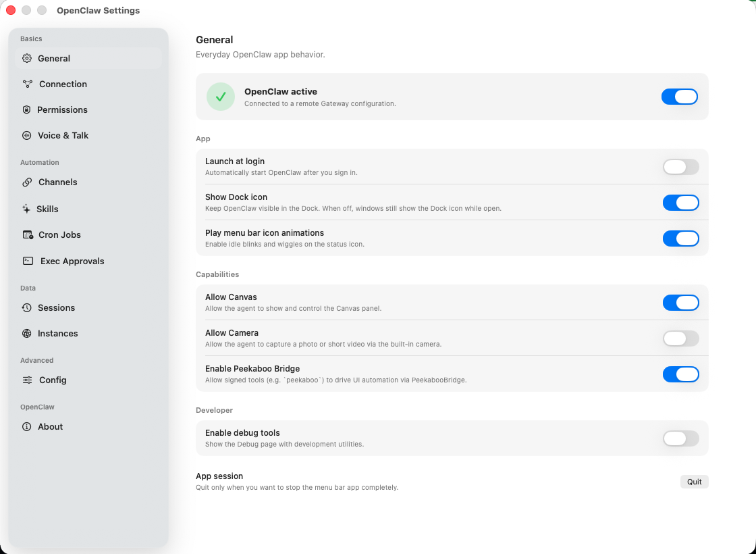Click the "Automation" sidebar group label
The height and width of the screenshot is (554, 756).
(x=40, y=162)
